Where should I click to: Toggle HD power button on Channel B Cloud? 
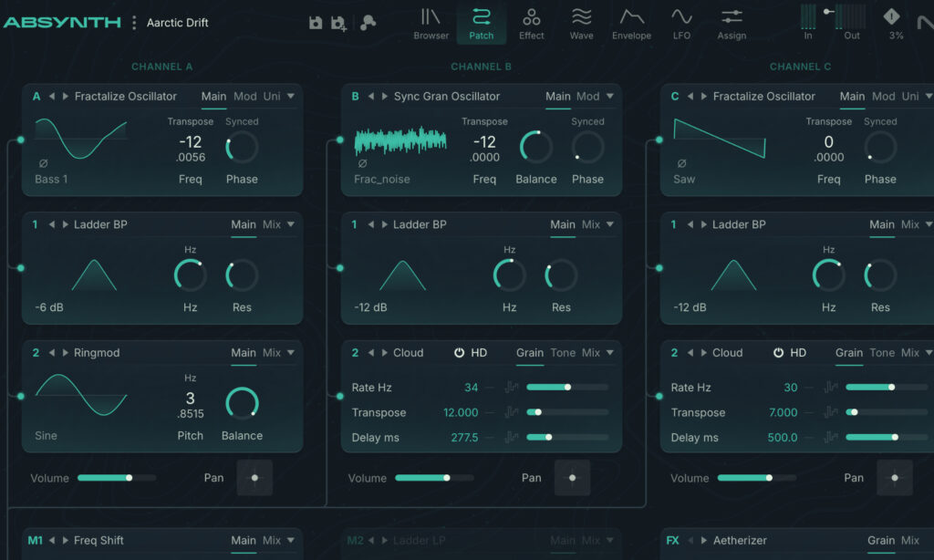tap(459, 353)
